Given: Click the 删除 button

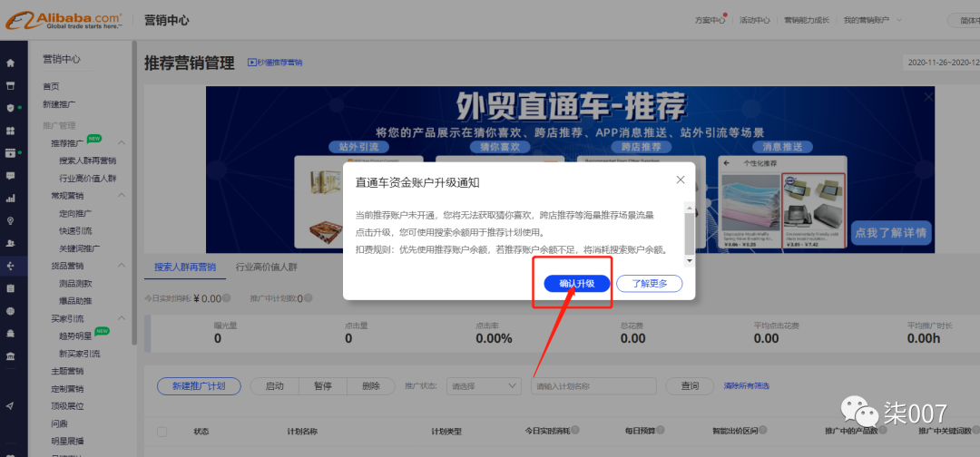Looking at the screenshot, I should [370, 386].
